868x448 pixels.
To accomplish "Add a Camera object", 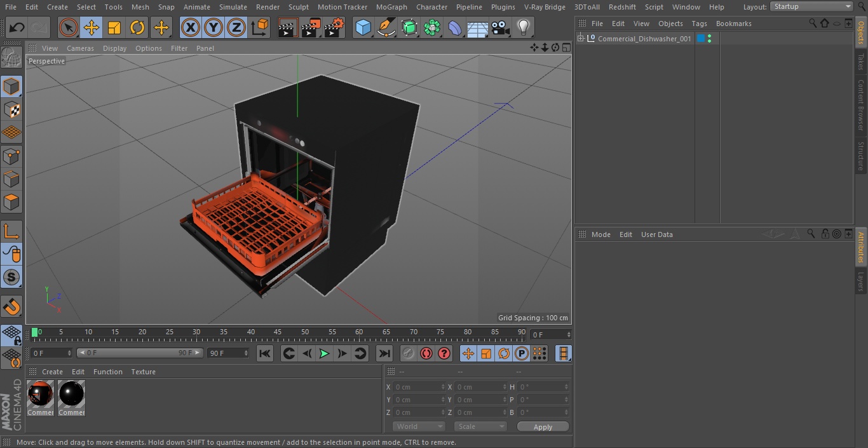I will 500,27.
